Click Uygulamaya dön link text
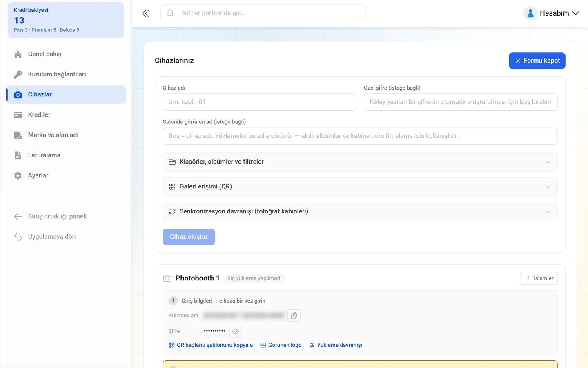Viewport: 588px width, 368px height. [x=52, y=237]
